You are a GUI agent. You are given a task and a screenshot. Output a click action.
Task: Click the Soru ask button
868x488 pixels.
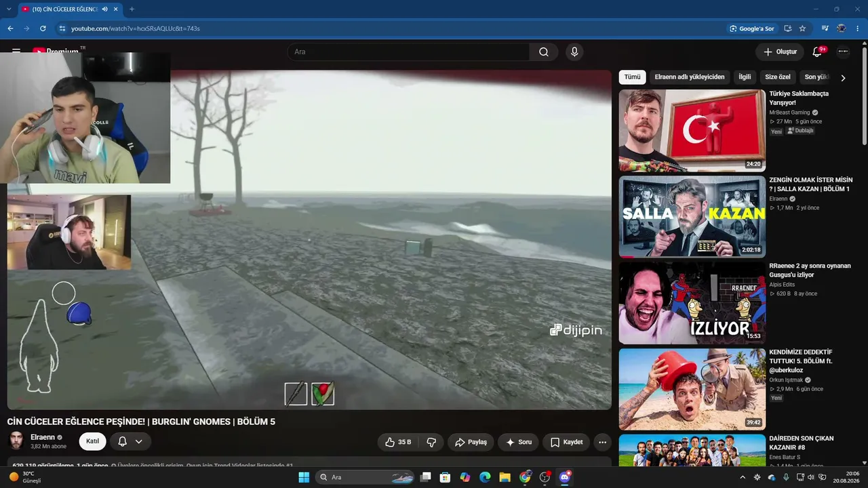519,442
